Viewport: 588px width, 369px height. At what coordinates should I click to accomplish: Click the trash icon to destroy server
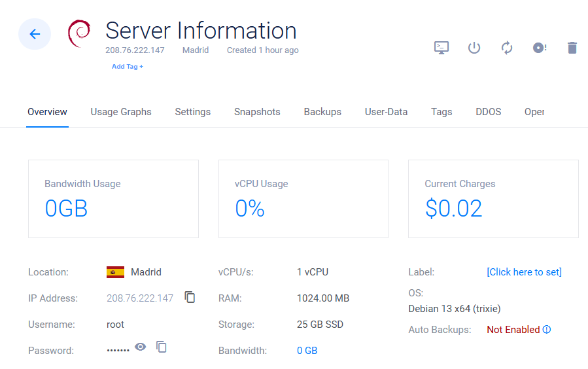point(572,48)
